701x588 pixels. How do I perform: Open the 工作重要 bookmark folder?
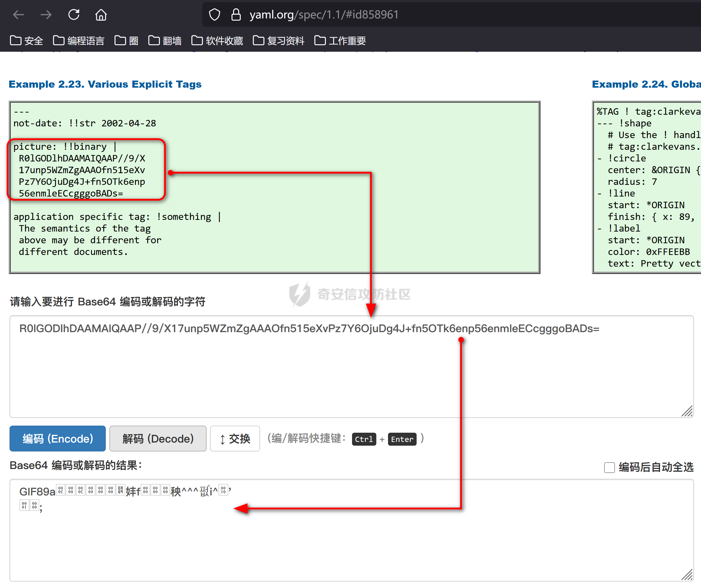click(340, 41)
